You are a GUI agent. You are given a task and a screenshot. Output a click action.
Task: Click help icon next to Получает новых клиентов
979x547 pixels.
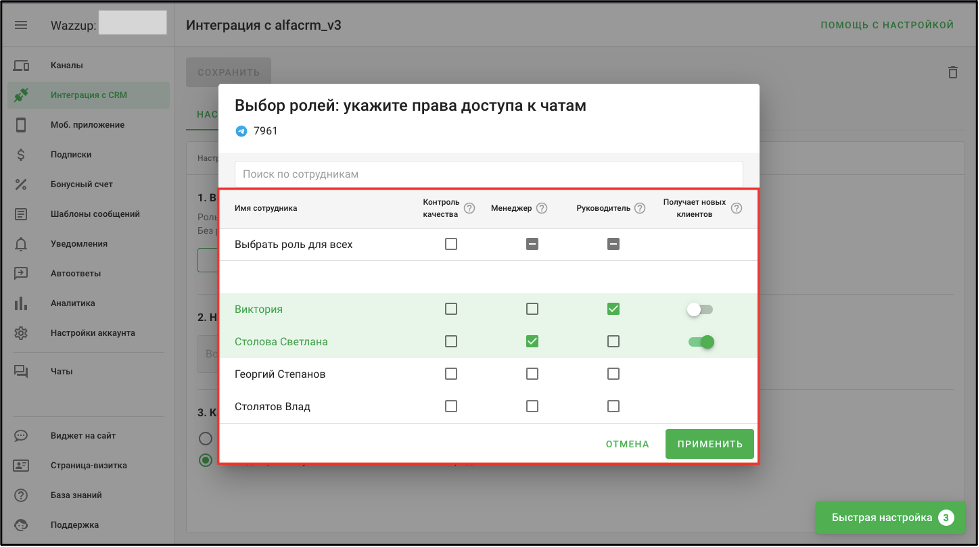(736, 208)
